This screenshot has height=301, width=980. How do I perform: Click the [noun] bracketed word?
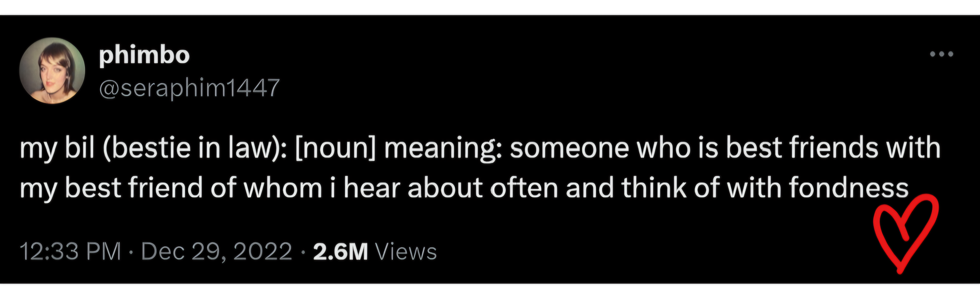click(x=335, y=148)
